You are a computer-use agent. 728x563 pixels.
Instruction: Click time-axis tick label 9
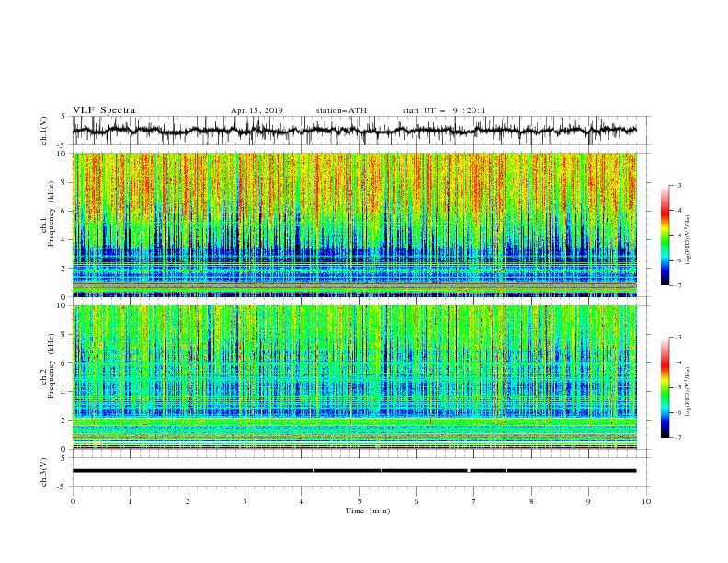[588, 501]
